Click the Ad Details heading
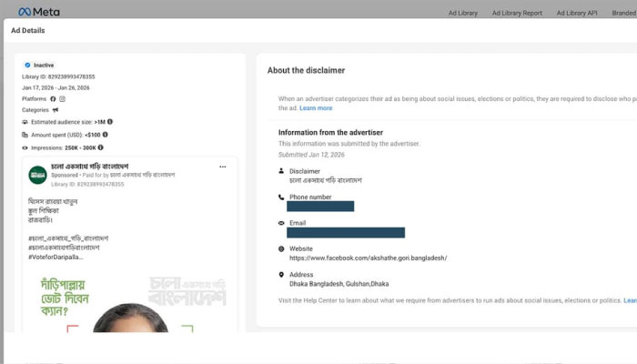 [x=28, y=30]
